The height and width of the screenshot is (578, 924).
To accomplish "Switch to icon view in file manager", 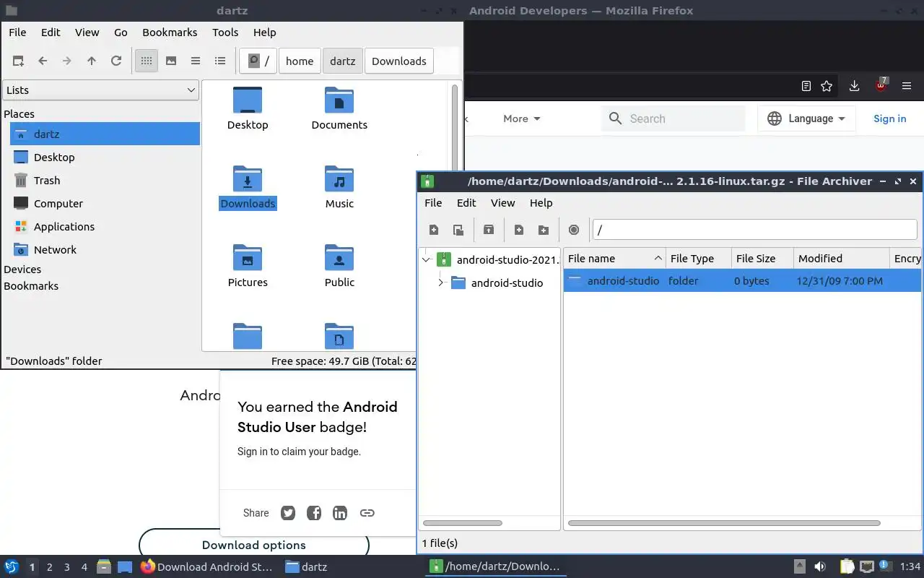I will (x=147, y=61).
